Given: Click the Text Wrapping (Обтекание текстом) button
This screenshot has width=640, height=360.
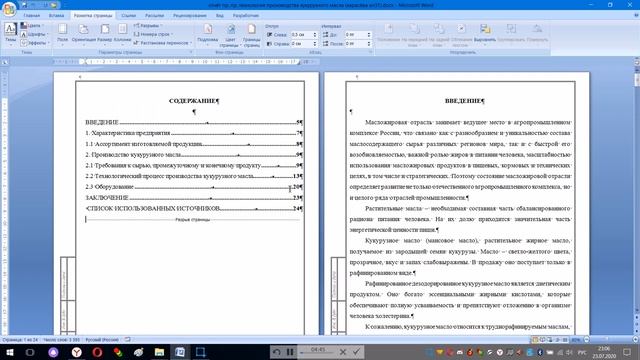Looking at the screenshot, I should 461,34.
